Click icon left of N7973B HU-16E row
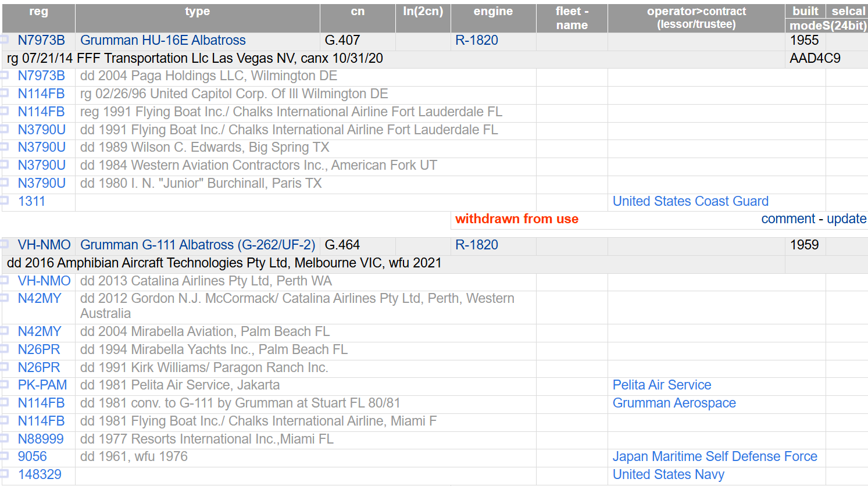The width and height of the screenshot is (868, 486). click(4, 40)
